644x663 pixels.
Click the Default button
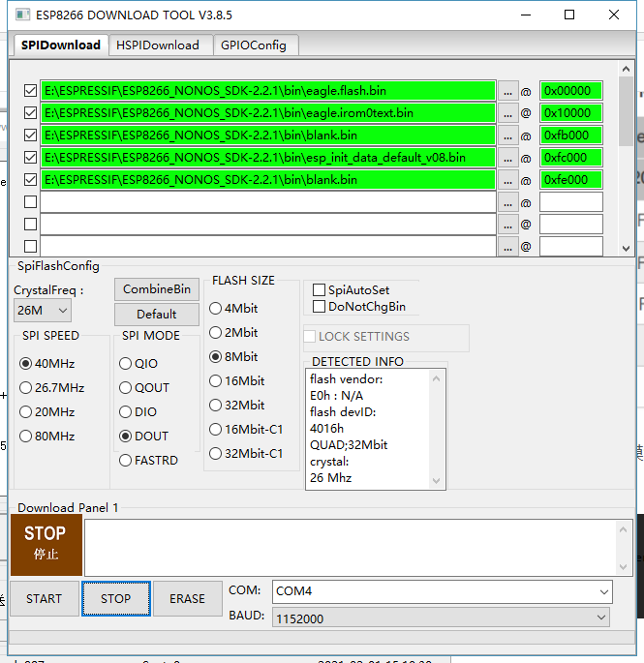click(157, 315)
